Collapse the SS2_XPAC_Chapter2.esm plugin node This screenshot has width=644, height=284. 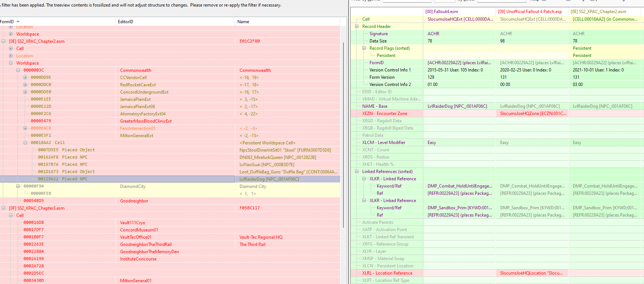pyautogui.click(x=4, y=41)
